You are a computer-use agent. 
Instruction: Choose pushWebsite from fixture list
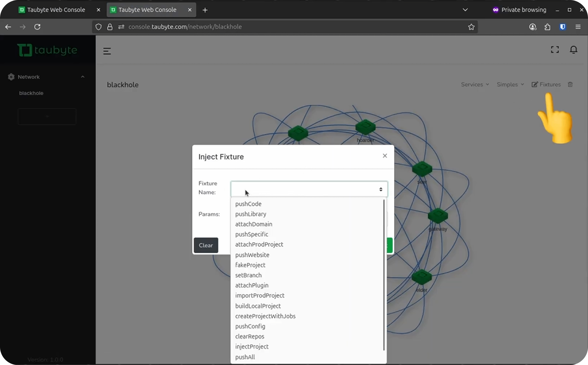point(252,255)
